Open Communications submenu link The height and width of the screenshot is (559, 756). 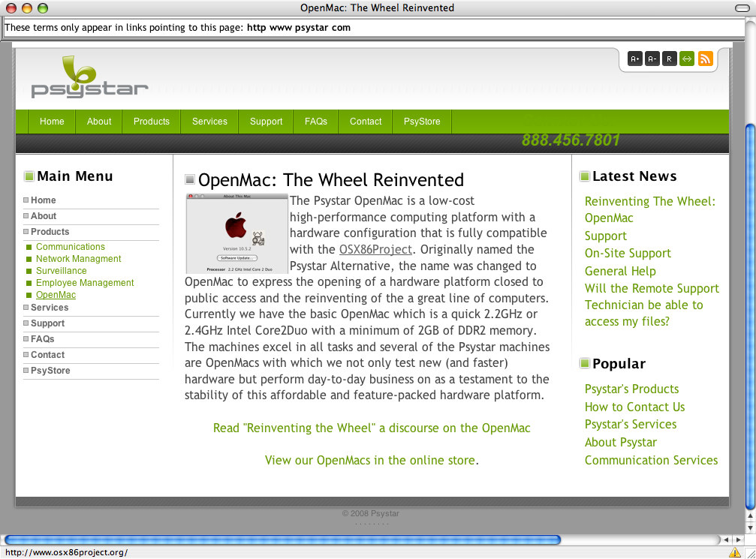[71, 247]
